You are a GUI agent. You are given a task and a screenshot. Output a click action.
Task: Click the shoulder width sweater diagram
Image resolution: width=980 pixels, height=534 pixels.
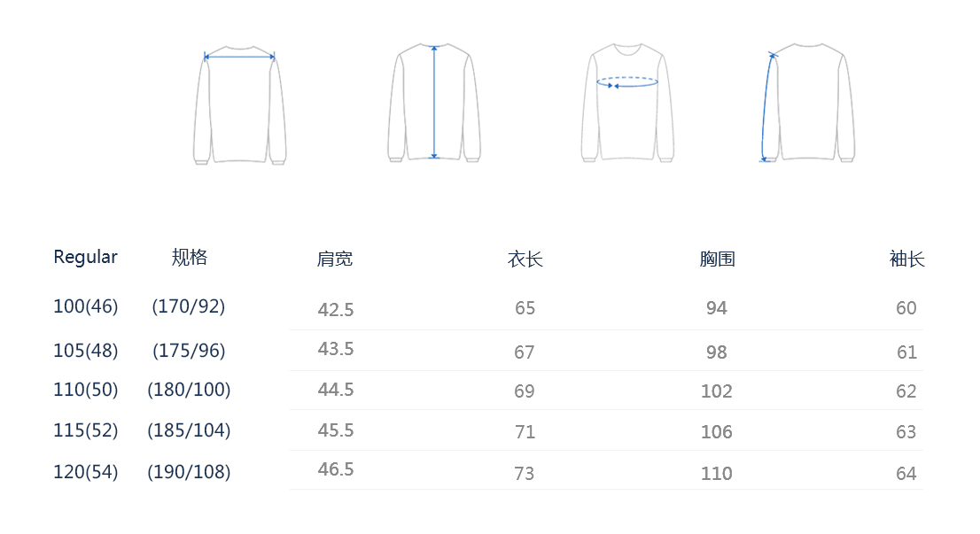tap(239, 104)
